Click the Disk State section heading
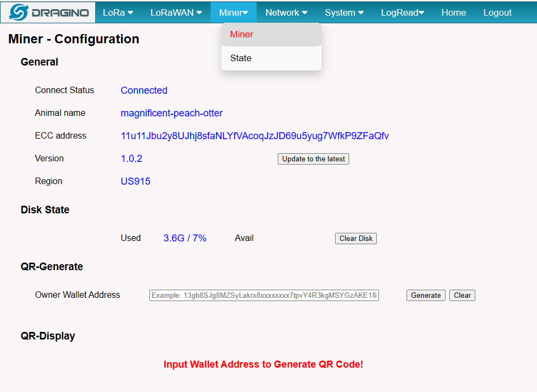This screenshot has height=392, width=537. click(45, 210)
